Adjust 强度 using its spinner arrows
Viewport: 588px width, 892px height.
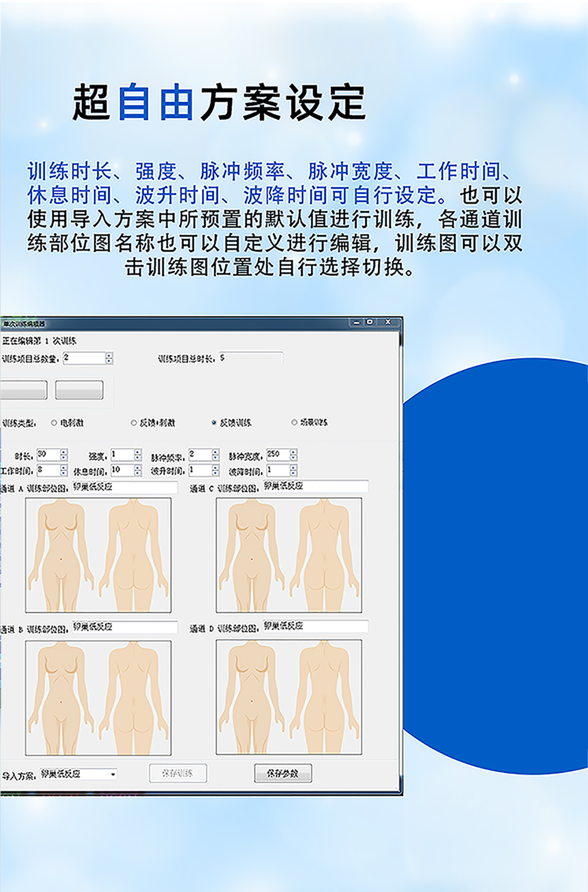pos(137,455)
